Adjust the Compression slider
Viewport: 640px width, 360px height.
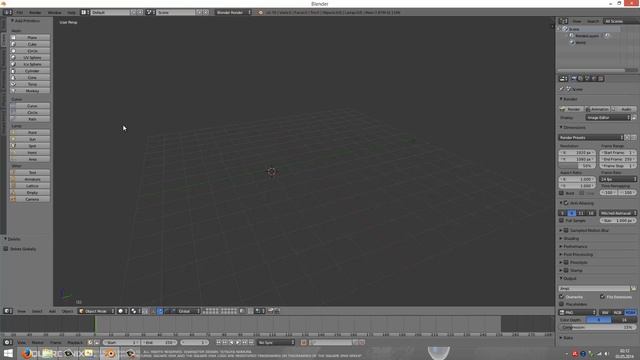click(x=598, y=327)
